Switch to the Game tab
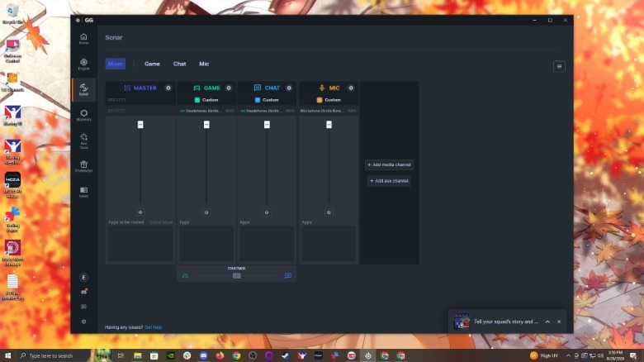 152,64
